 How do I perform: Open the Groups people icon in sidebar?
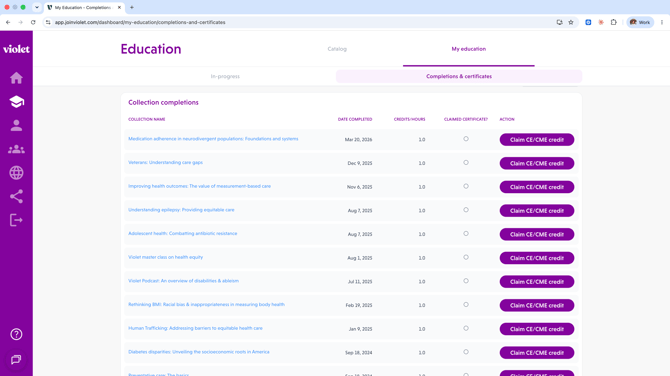pos(16,149)
